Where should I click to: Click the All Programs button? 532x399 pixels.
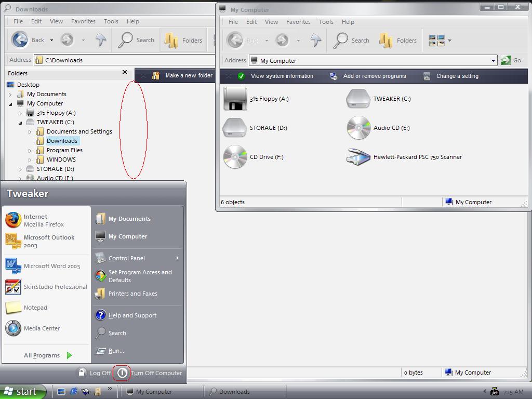[x=48, y=355]
